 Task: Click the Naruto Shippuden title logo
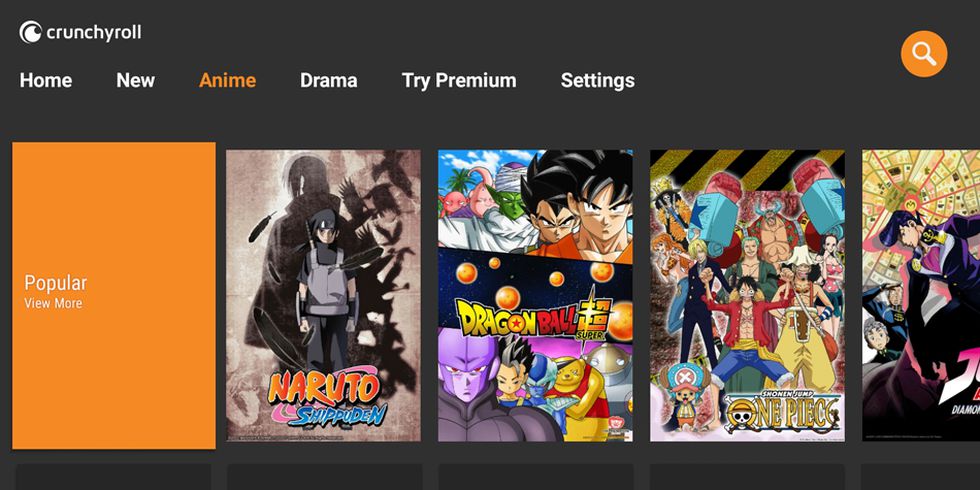tap(327, 398)
